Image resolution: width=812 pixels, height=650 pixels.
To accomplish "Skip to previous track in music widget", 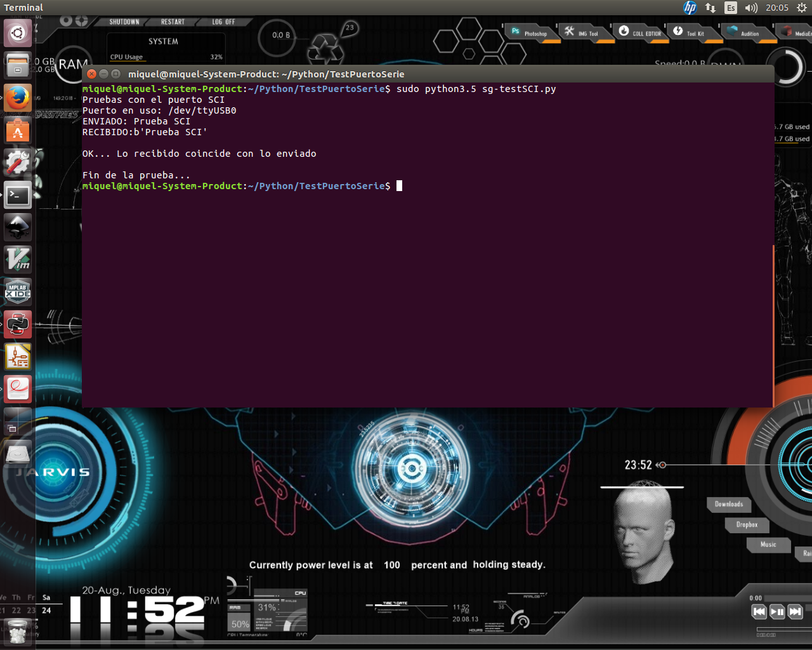I will [759, 612].
